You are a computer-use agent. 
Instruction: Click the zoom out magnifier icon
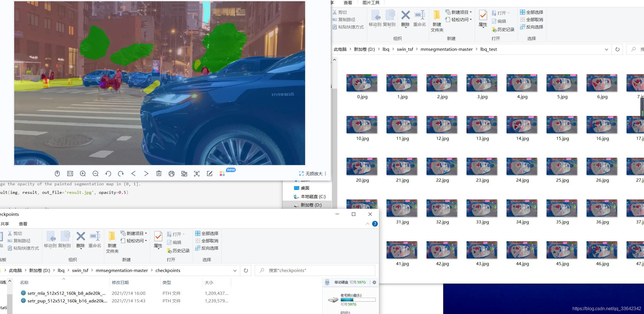[96, 174]
